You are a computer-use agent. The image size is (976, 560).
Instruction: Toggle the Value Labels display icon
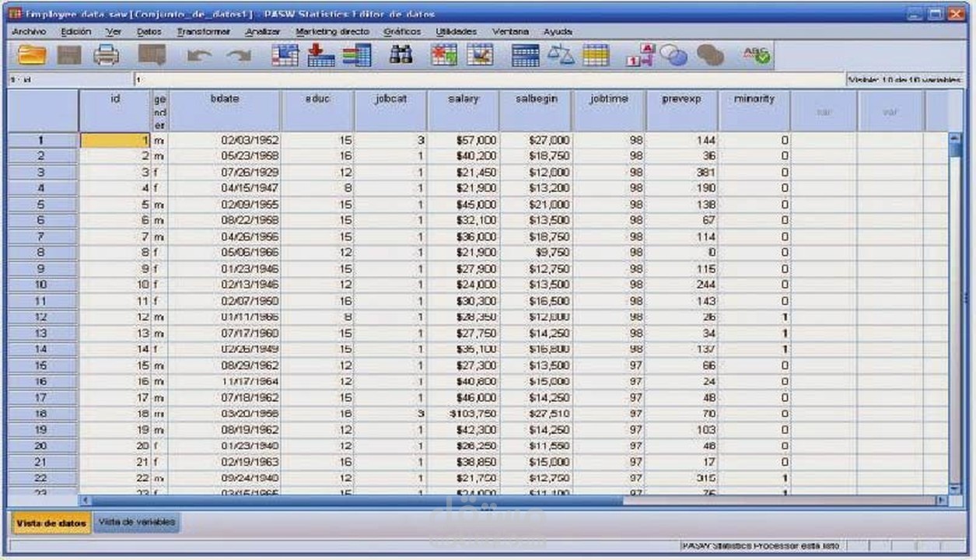pos(641,54)
